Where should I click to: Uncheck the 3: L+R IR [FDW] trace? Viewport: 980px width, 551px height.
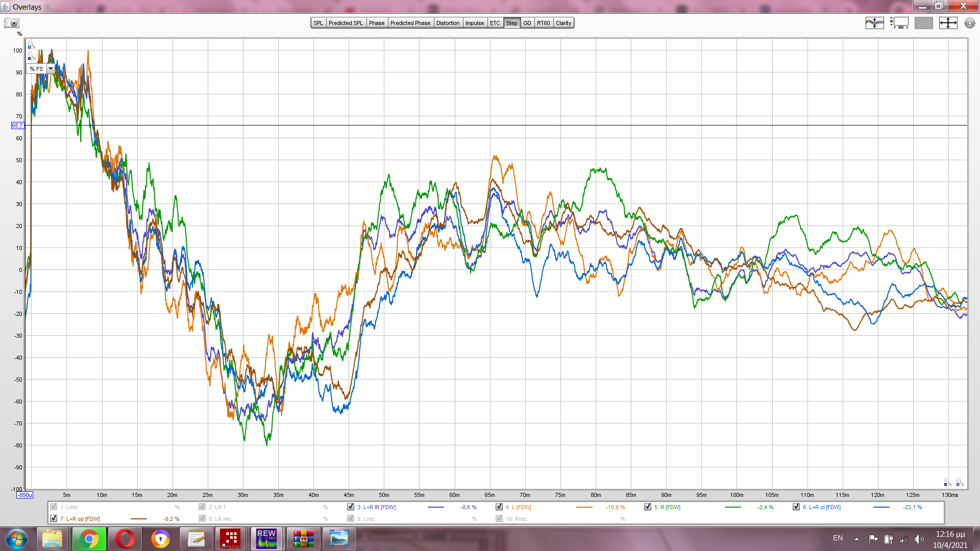click(x=351, y=507)
